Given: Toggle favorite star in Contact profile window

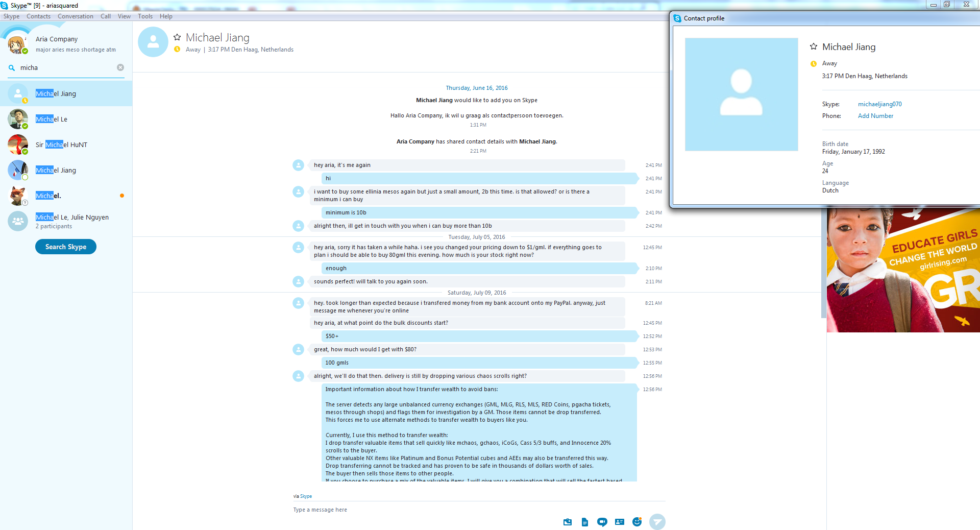Looking at the screenshot, I should tap(814, 46).
